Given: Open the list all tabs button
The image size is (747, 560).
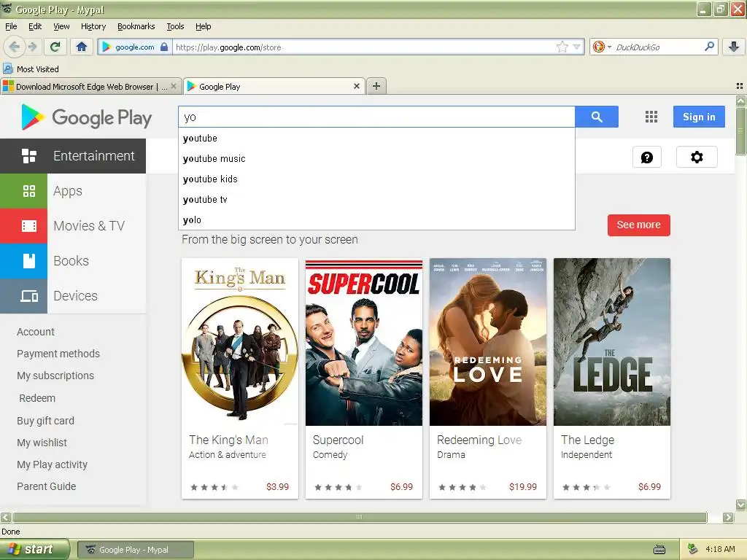Looking at the screenshot, I should (740, 86).
